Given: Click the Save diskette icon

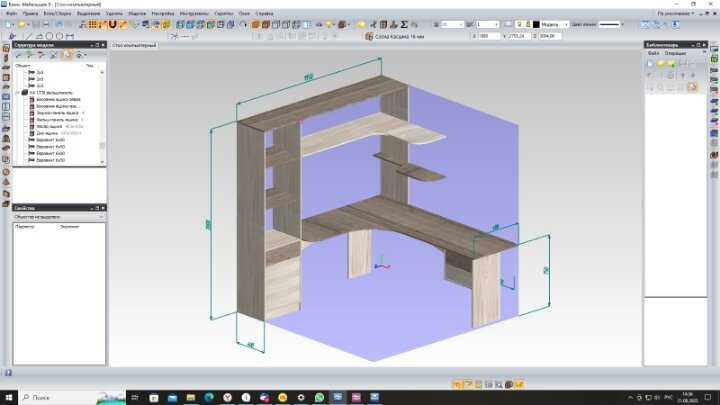Looking at the screenshot, I should 35,24.
